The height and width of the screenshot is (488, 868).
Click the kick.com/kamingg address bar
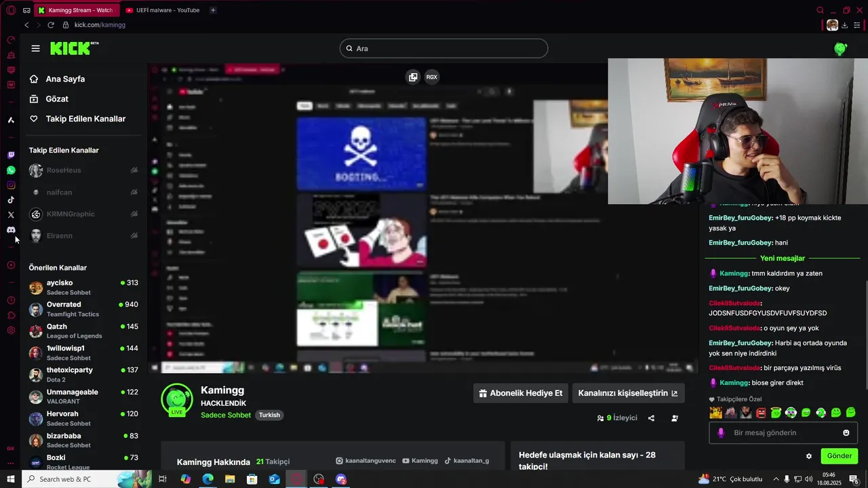[x=100, y=25]
